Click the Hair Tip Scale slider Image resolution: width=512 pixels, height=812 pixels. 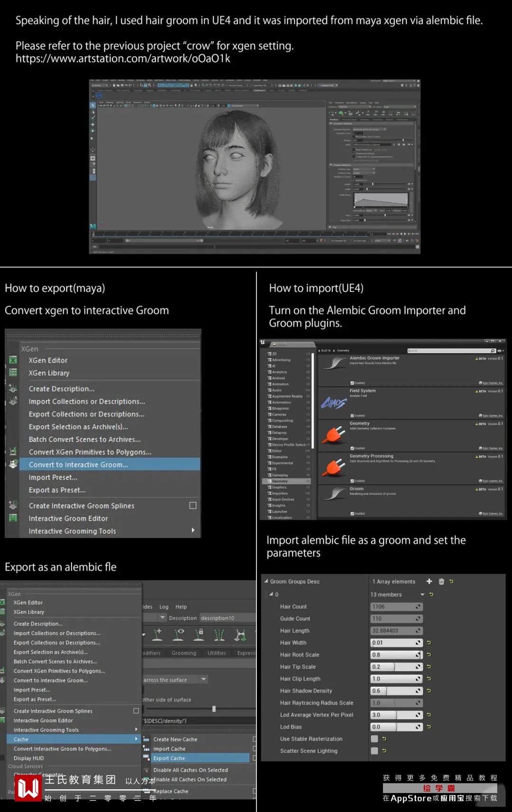click(x=396, y=667)
